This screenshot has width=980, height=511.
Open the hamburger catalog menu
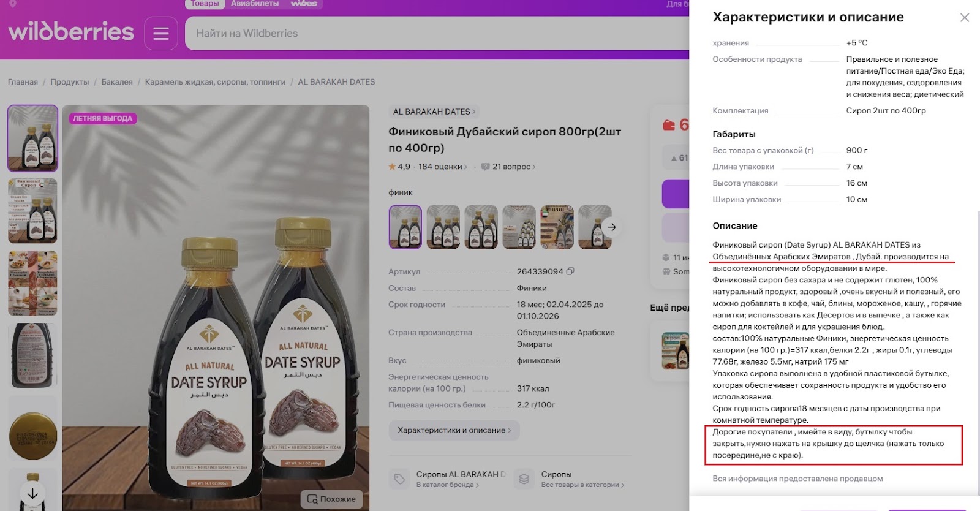click(x=161, y=33)
